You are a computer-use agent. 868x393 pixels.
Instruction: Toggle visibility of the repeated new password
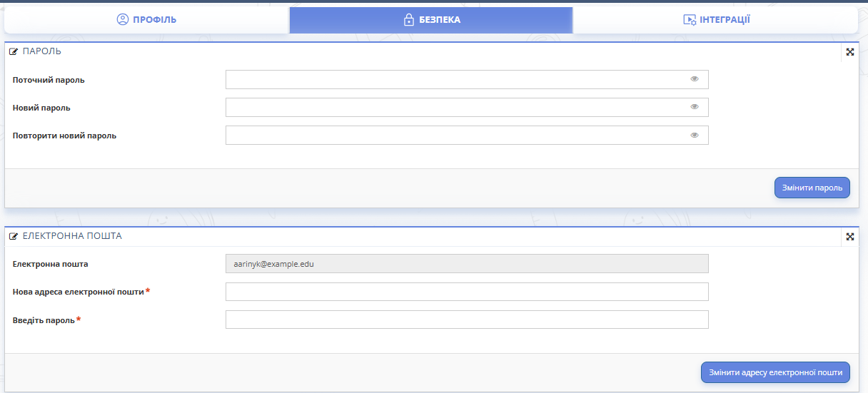[x=695, y=135]
